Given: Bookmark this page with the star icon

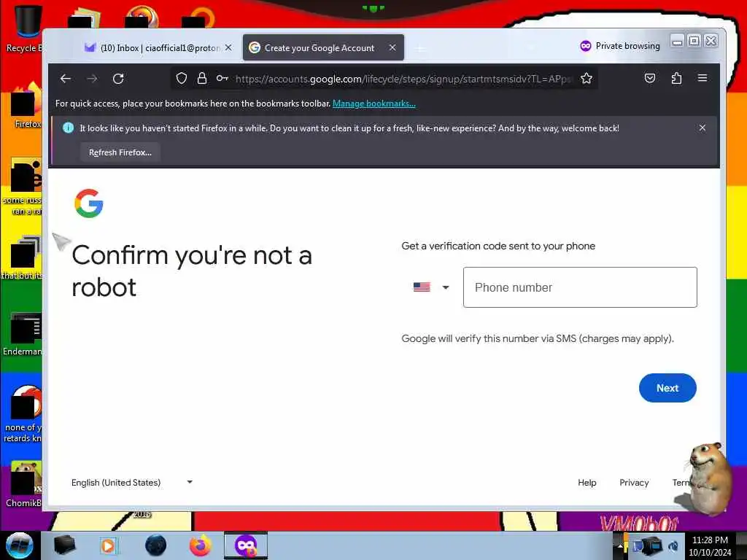Looking at the screenshot, I should point(587,78).
